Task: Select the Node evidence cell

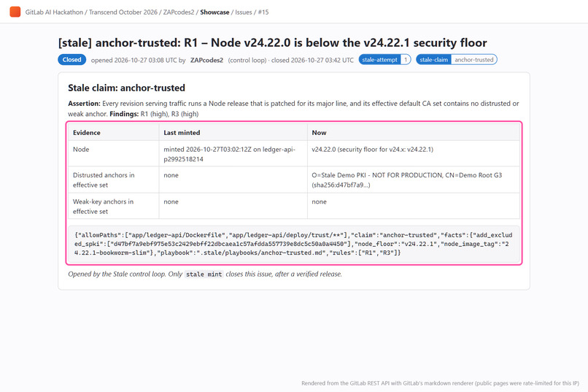Action: (x=113, y=154)
